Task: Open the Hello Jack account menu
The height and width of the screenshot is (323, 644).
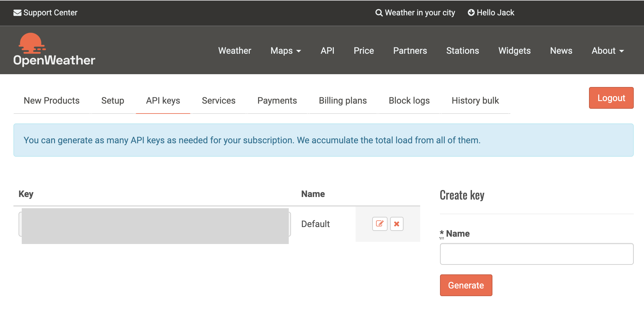Action: tap(491, 12)
